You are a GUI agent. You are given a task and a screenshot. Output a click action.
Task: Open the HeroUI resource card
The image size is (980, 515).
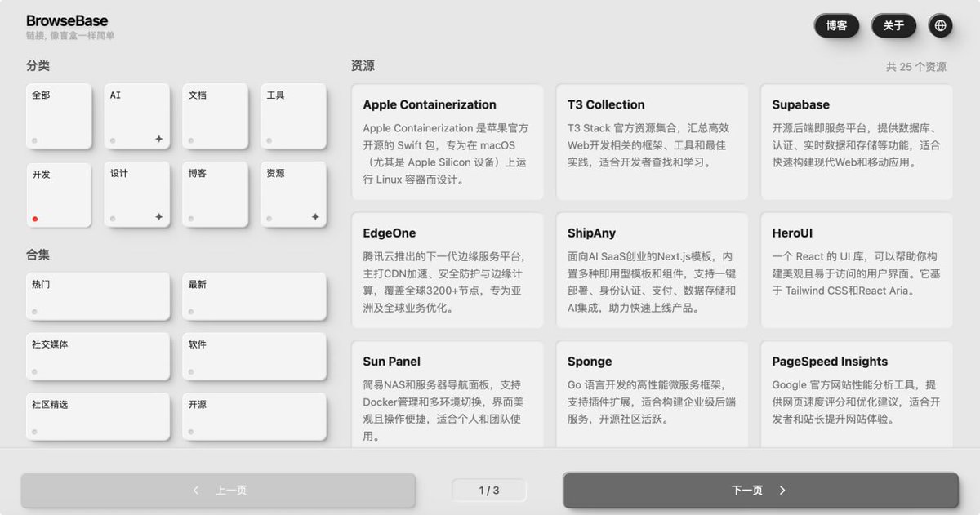[x=856, y=269]
